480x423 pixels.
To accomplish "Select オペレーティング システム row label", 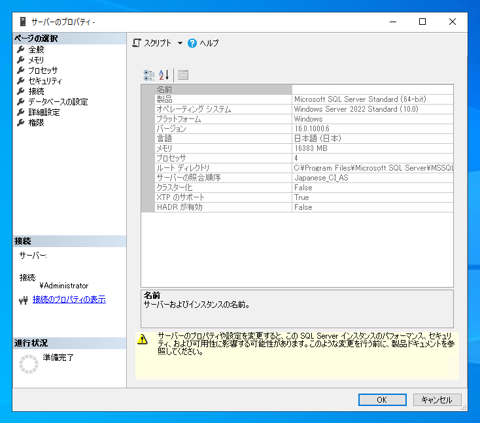I will click(x=194, y=109).
